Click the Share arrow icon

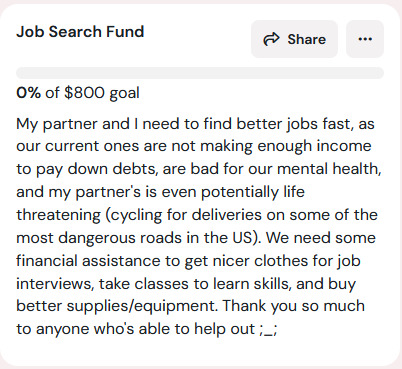pos(271,39)
